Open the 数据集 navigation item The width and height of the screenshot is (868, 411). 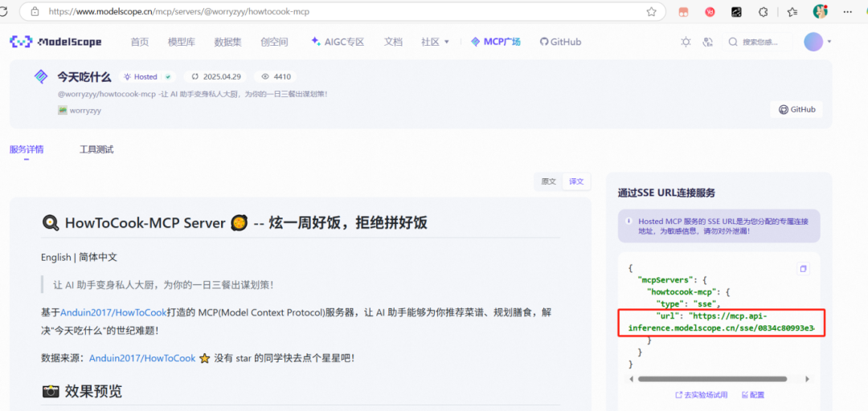[228, 42]
